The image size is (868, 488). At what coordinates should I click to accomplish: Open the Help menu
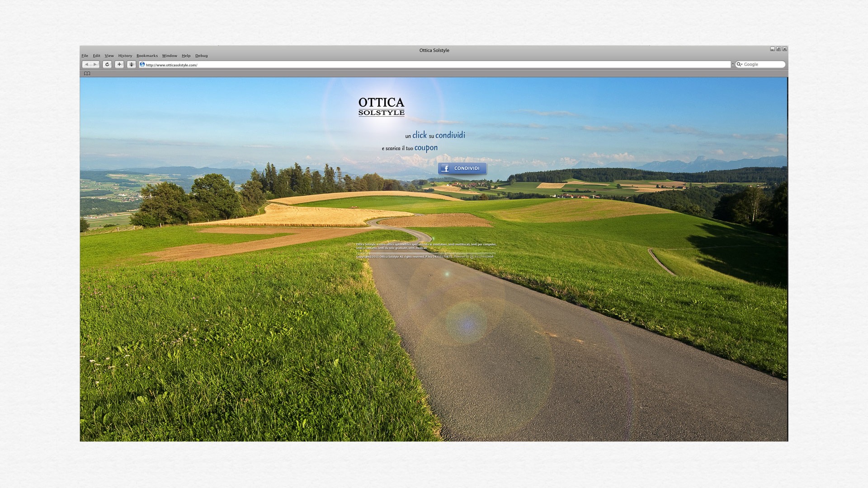[x=186, y=56]
